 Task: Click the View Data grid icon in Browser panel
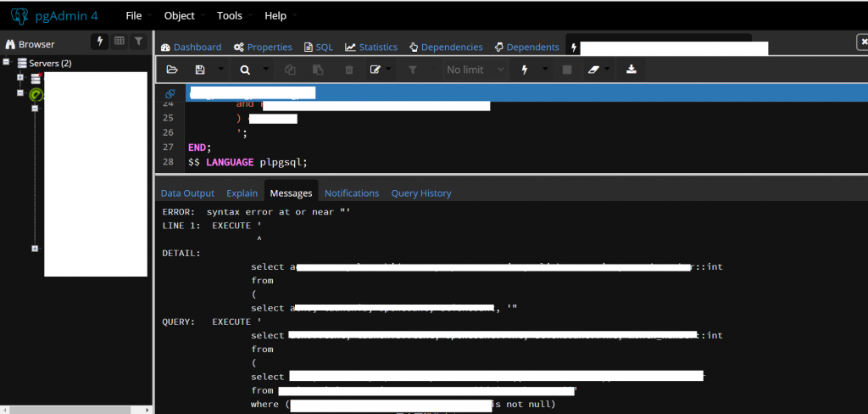pyautogui.click(x=119, y=42)
